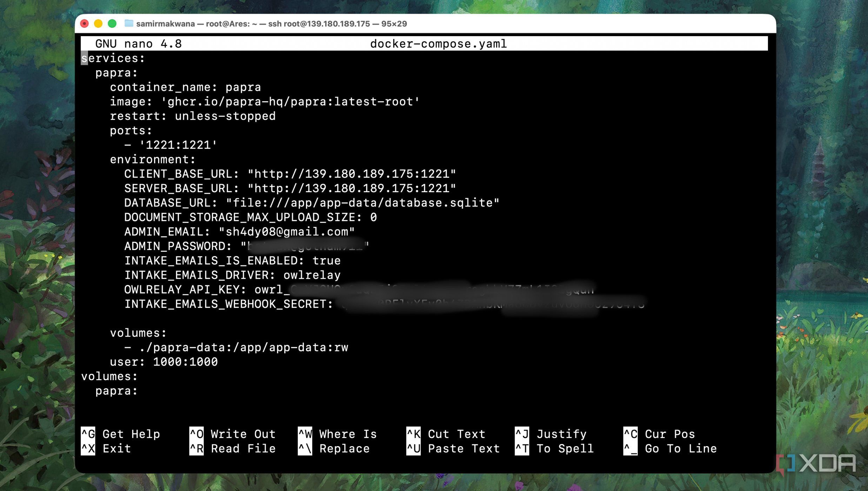Click the ^T To Spell shortcut
This screenshot has width=868, height=491.
pos(554,449)
